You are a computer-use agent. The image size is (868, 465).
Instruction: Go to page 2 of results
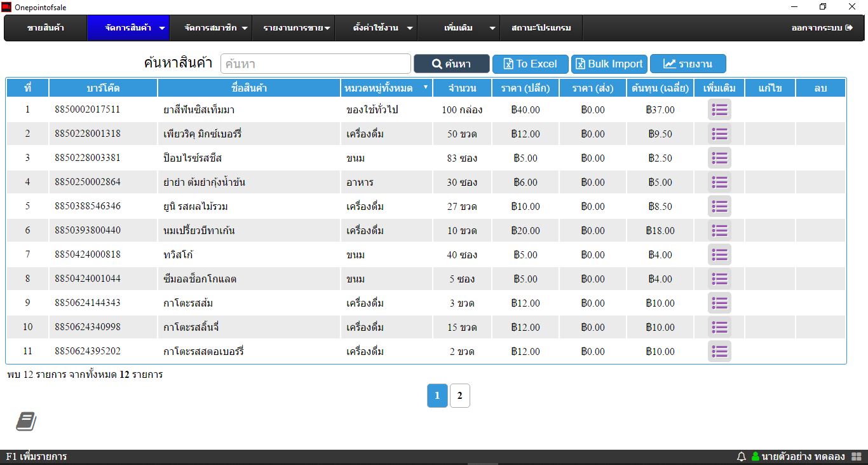459,396
